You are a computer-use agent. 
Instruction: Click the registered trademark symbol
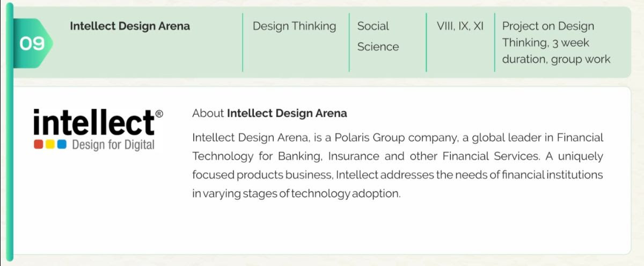point(159,113)
